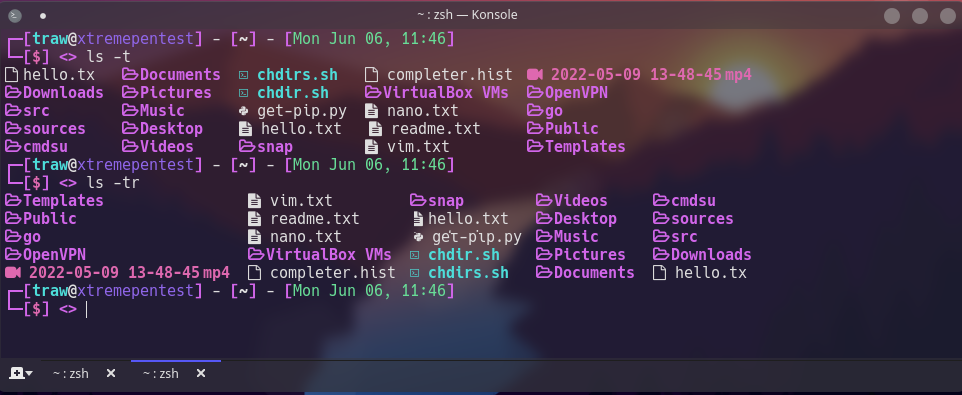Click the Konsole window title text
The image size is (962, 395).
pos(467,15)
